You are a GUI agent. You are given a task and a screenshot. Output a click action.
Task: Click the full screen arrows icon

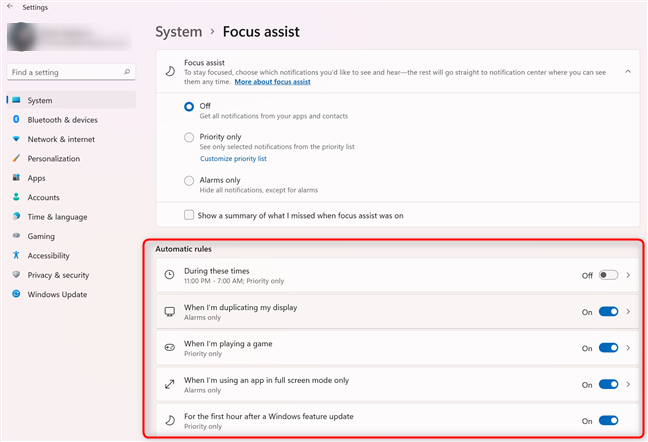169,384
